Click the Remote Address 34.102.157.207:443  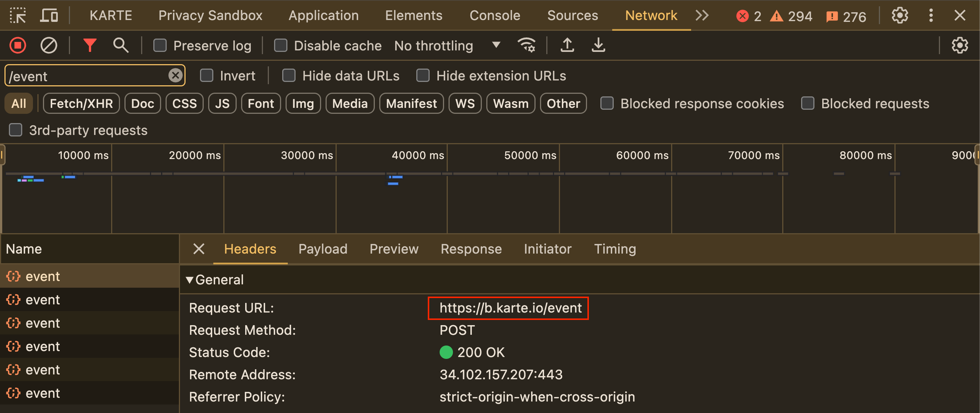(501, 374)
